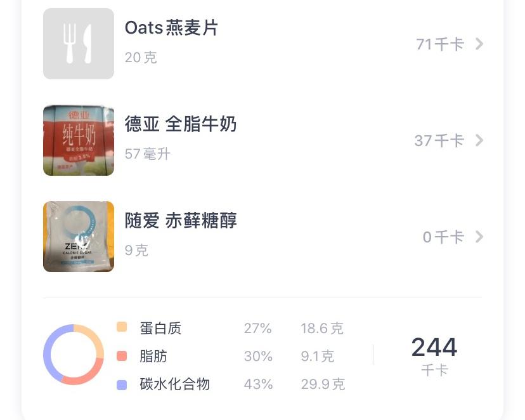Click the 37千卡 calorie value
Screen dimensions: 525x420
click(x=439, y=140)
